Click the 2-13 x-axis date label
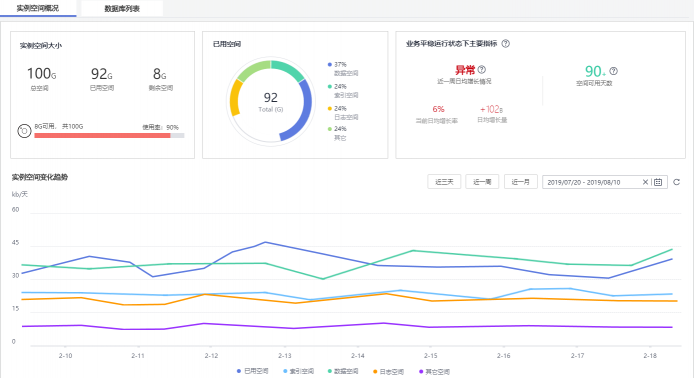 click(x=285, y=355)
